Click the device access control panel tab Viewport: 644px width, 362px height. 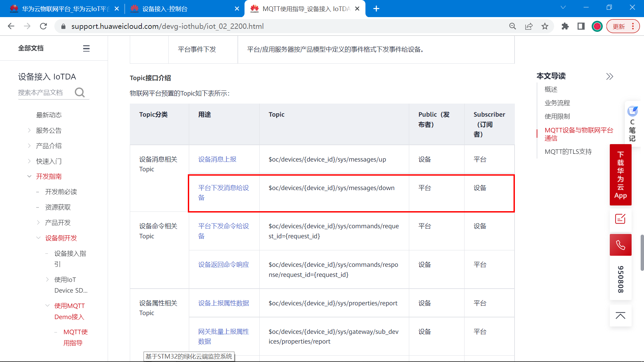point(174,9)
